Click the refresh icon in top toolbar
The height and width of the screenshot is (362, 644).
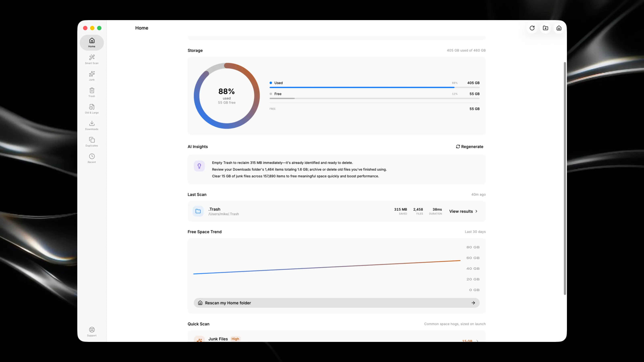tap(532, 28)
